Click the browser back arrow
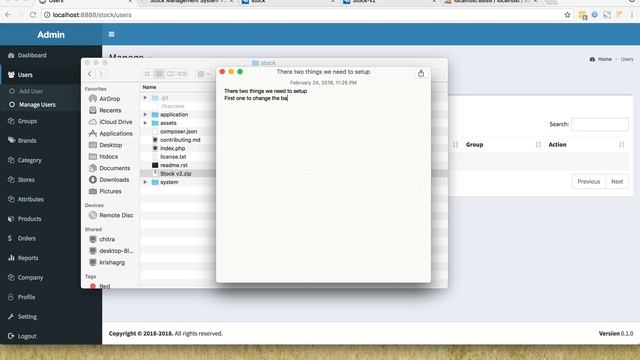 8,15
